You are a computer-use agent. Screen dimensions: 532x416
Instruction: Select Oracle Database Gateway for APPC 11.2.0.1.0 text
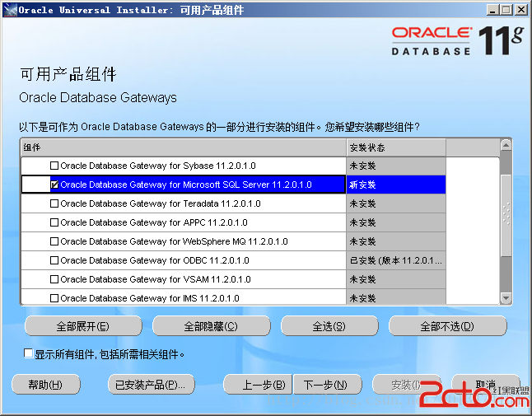(154, 222)
